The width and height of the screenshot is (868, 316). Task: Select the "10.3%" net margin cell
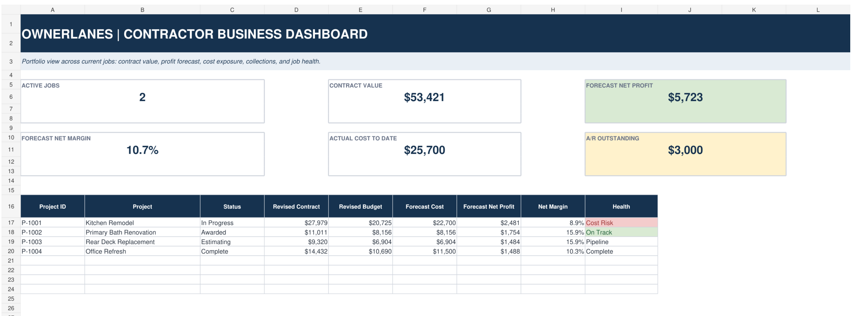pyautogui.click(x=553, y=251)
